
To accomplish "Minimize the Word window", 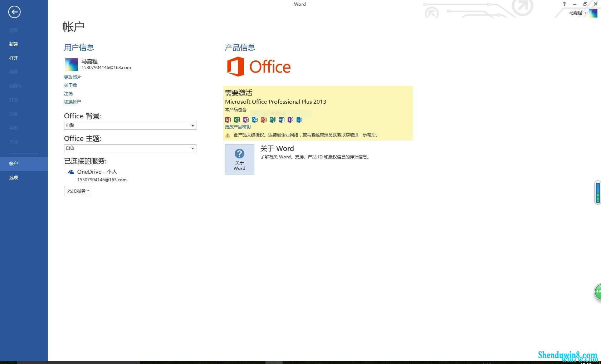I will [575, 4].
